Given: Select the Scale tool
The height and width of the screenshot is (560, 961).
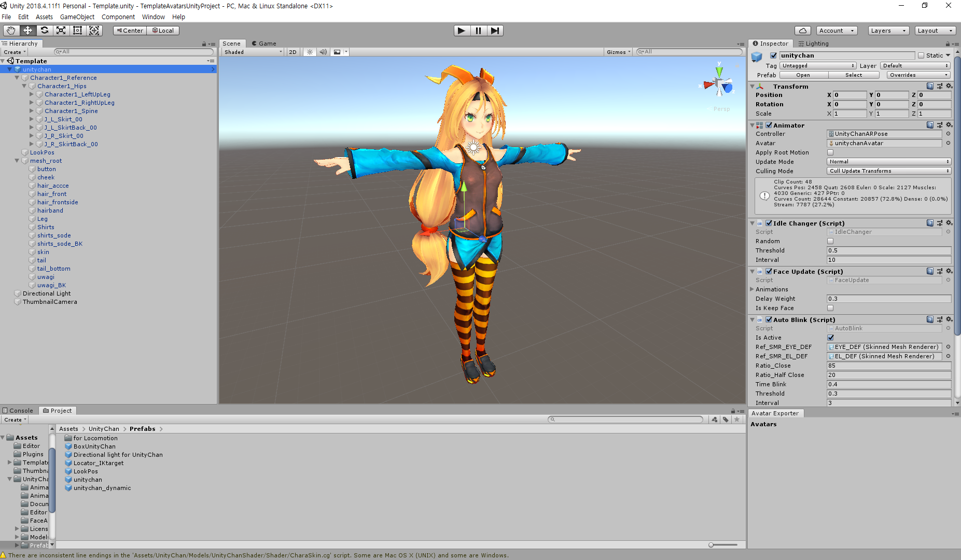Looking at the screenshot, I should (x=61, y=31).
